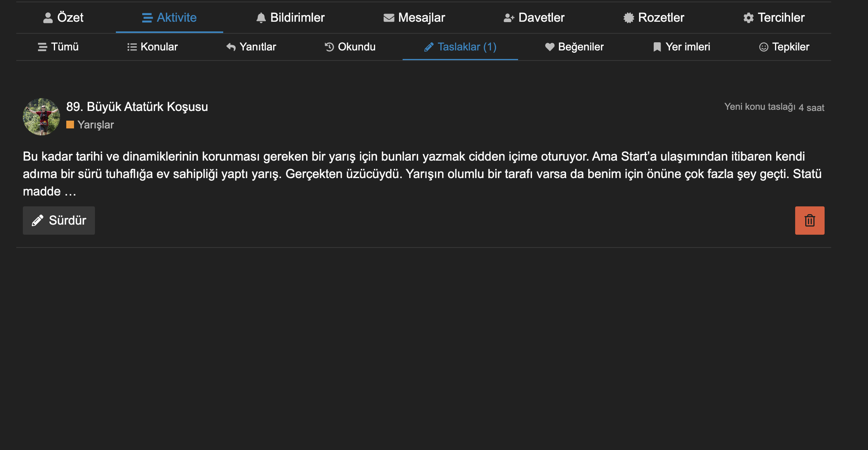Click the Sürdür resume draft button
Screen dimensions: 868x450
point(59,220)
